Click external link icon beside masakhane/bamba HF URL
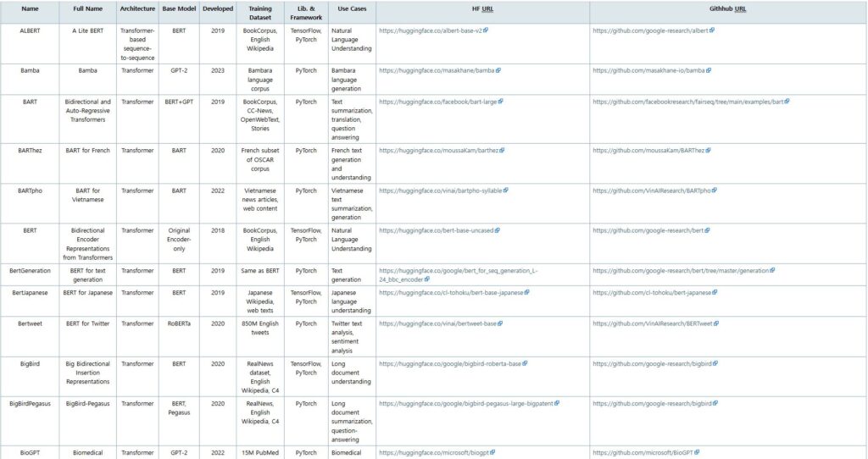 pyautogui.click(x=498, y=70)
